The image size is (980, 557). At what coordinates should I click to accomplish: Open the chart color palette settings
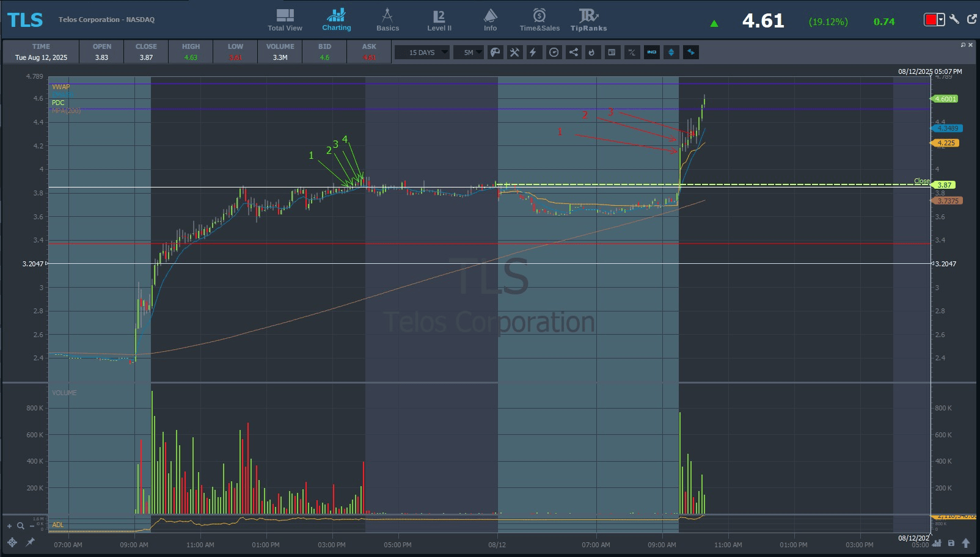coord(495,53)
